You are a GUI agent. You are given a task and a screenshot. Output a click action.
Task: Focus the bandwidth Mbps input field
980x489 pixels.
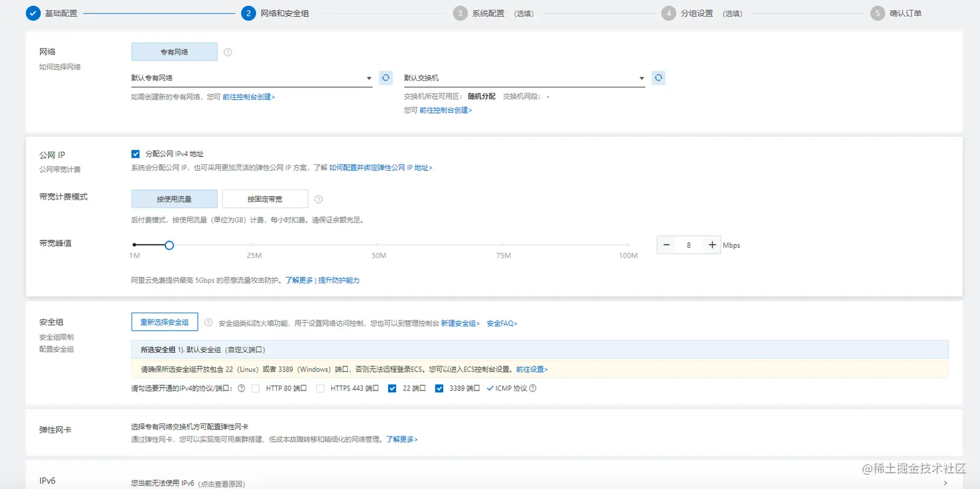689,244
